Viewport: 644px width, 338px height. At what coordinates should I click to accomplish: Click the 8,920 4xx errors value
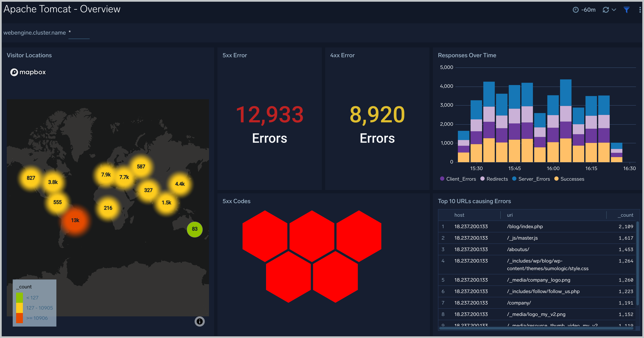click(x=377, y=115)
